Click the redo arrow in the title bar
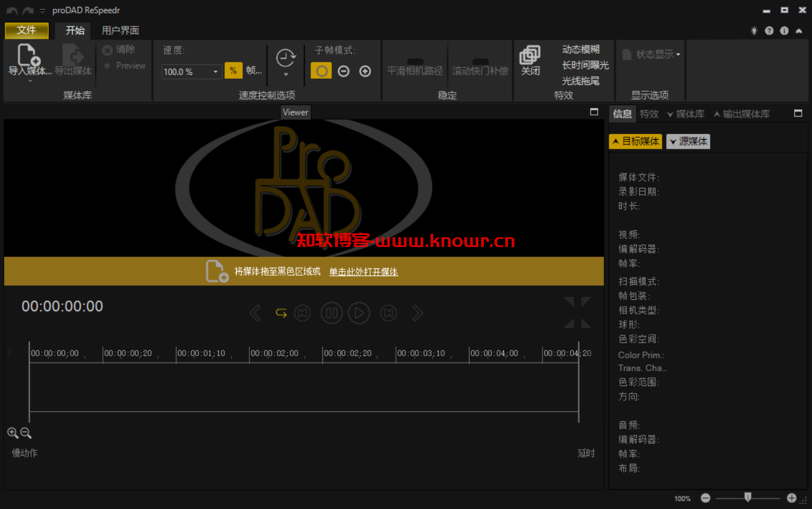812x509 pixels. [28, 10]
